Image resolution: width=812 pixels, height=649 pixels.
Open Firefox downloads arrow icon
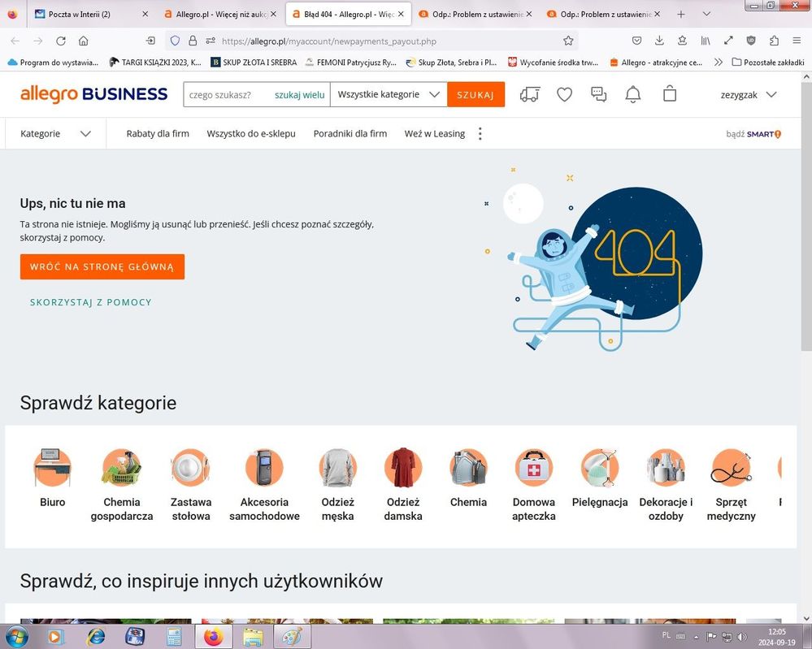(x=659, y=41)
